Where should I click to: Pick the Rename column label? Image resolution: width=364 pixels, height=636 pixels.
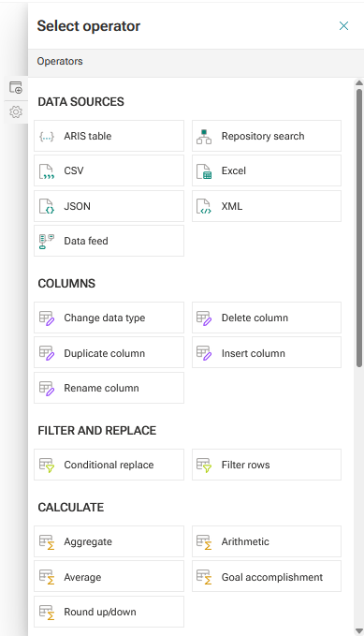click(x=101, y=388)
